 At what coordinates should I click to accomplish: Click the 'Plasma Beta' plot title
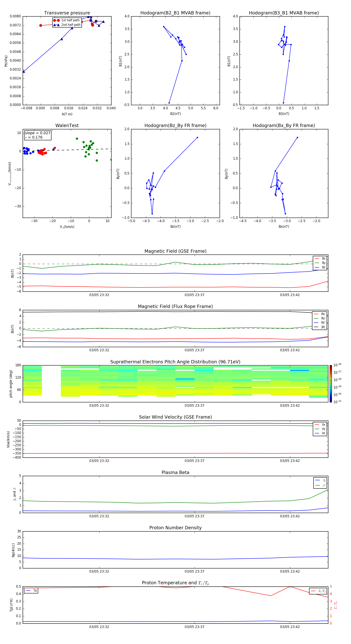pyautogui.click(x=175, y=472)
